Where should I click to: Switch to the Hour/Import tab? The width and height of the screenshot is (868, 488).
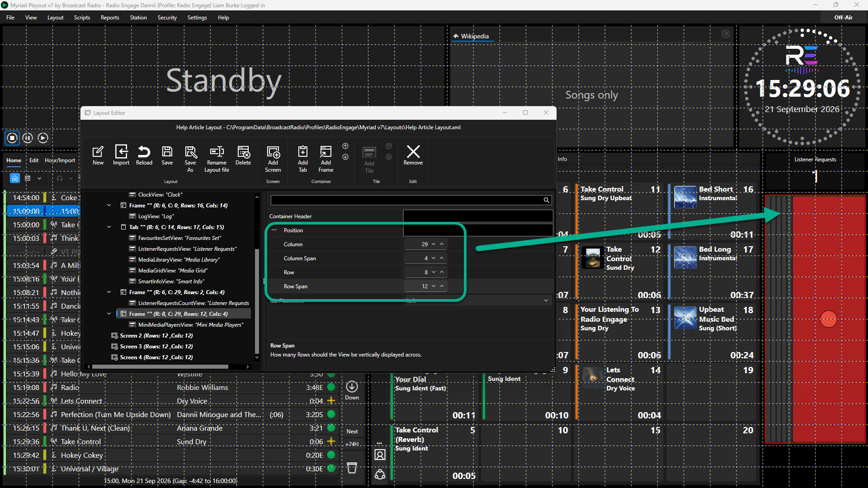tap(60, 160)
